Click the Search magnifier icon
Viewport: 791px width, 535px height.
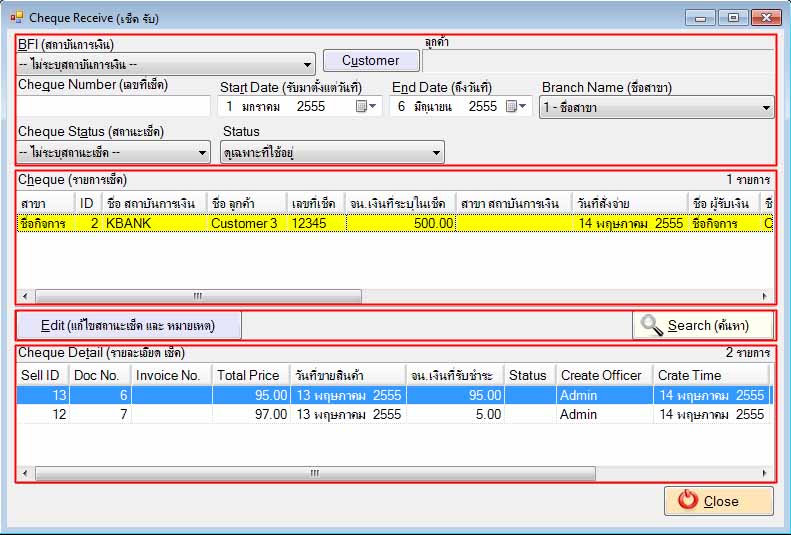coord(652,325)
